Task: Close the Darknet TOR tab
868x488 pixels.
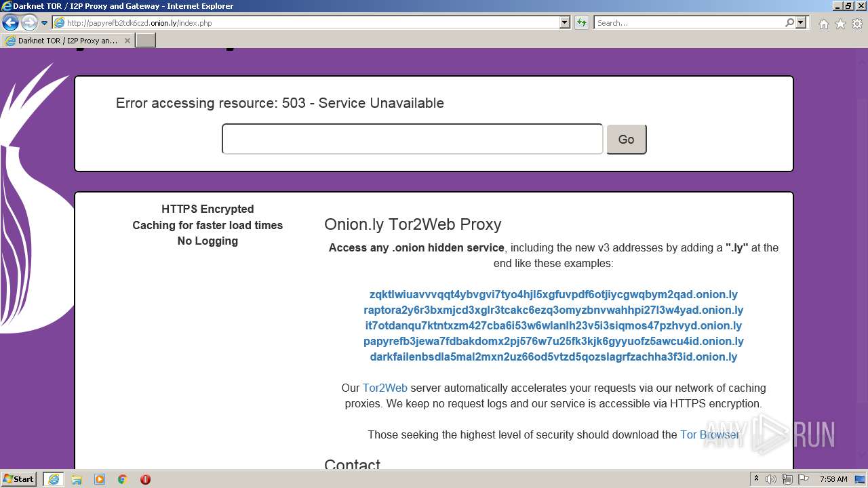Action: pos(127,41)
